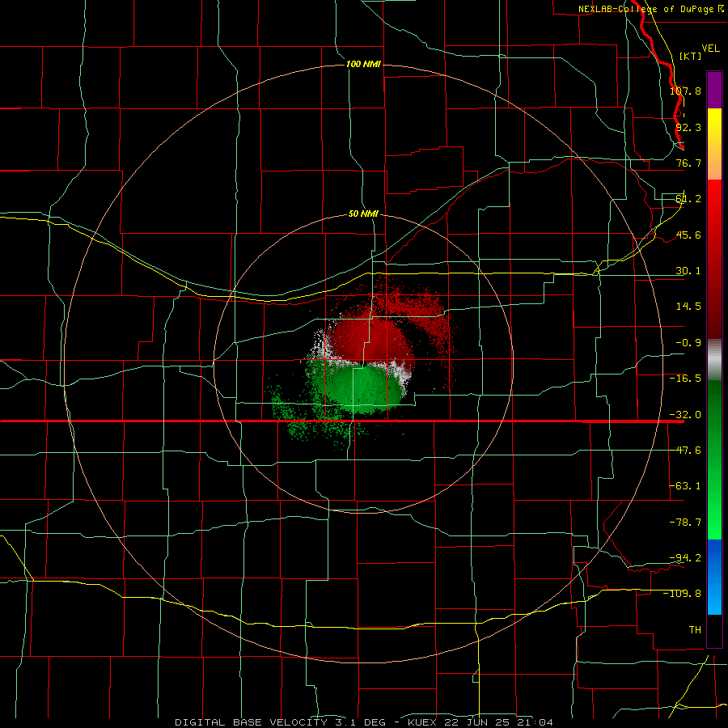Click the -32.0 scale value
728x728 pixels.
[x=685, y=415]
